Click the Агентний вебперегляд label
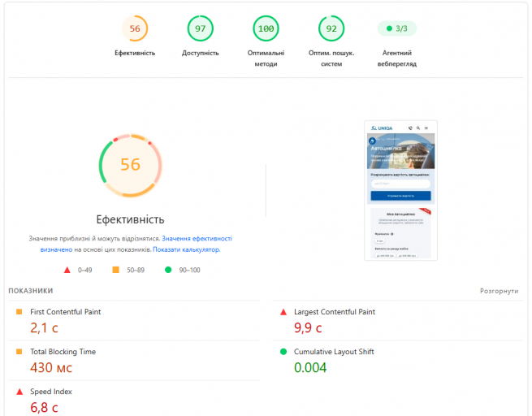Viewport: 532px width, 416px height. coord(396,58)
